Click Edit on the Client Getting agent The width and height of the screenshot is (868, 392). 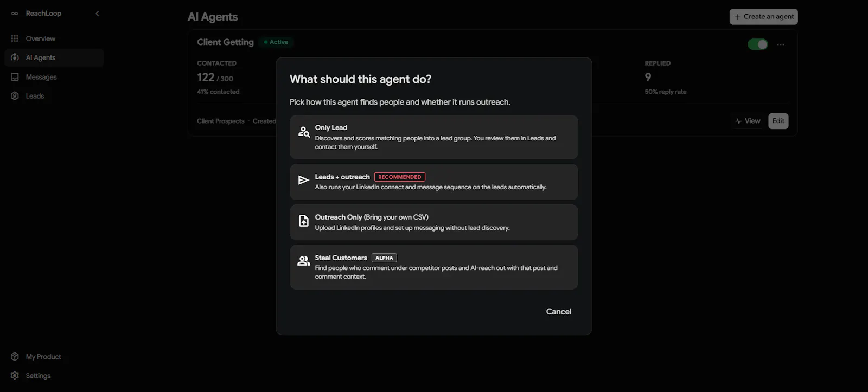pyautogui.click(x=778, y=121)
